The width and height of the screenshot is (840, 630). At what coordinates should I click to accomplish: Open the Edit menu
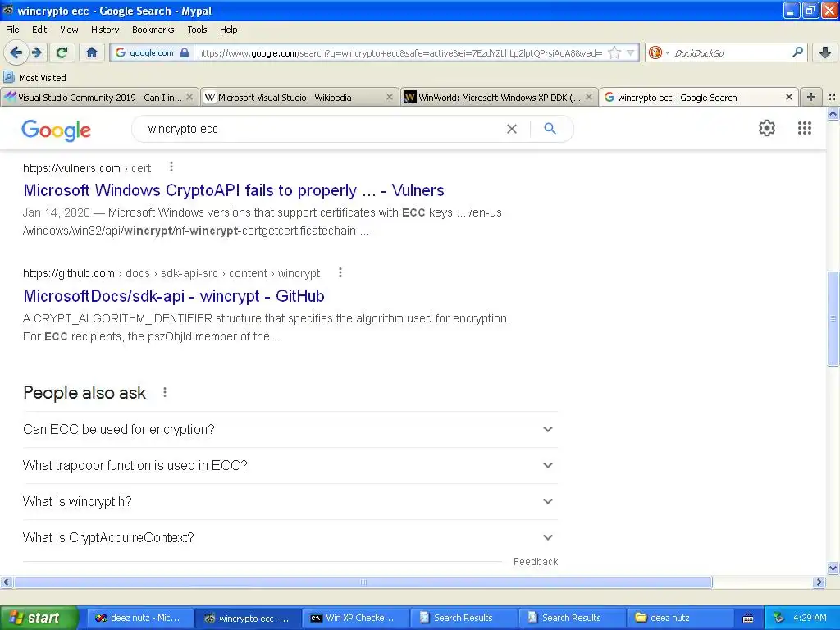pos(39,30)
